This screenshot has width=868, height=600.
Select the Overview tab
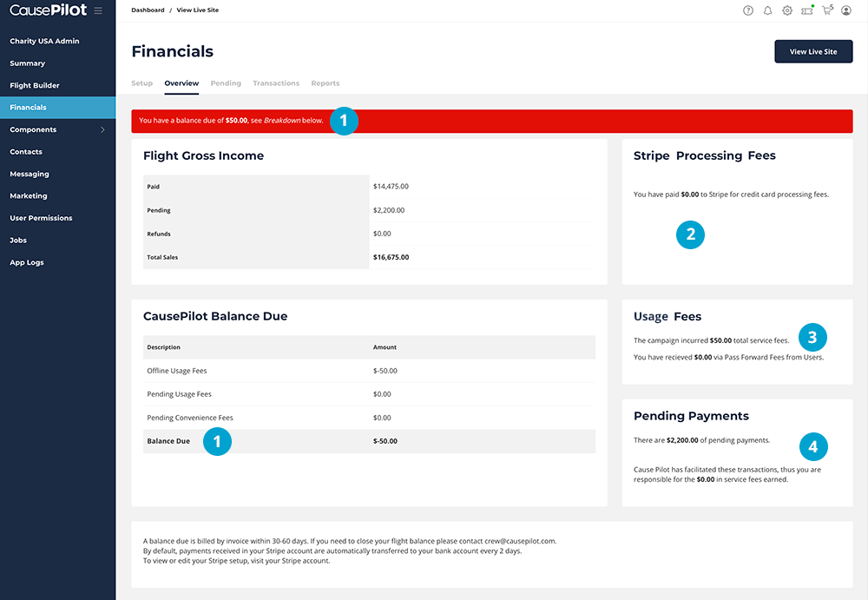[x=181, y=83]
